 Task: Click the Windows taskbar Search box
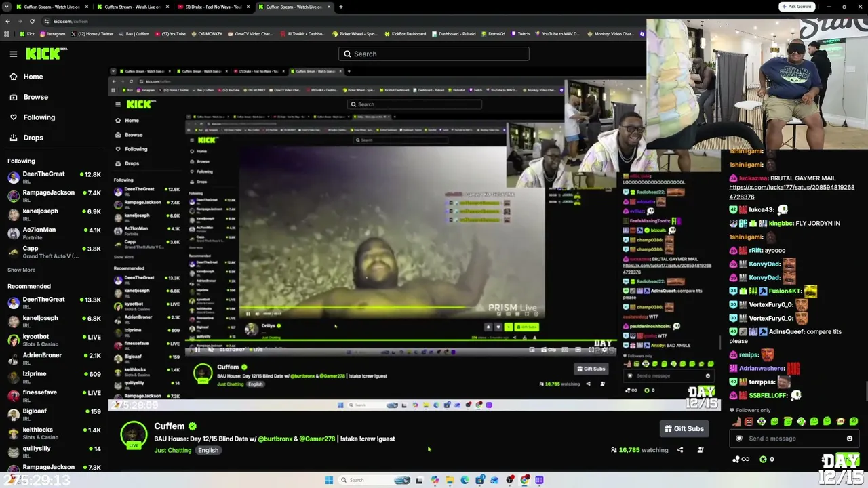(375, 480)
